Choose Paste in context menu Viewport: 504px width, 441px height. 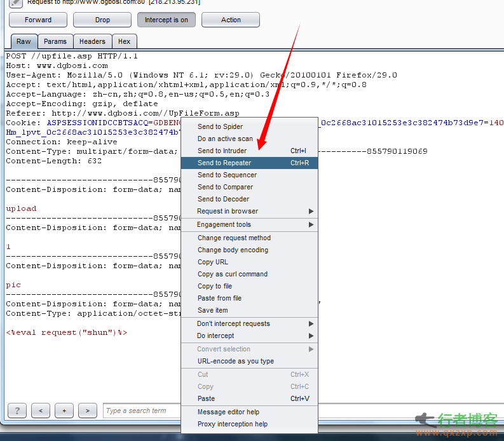pyautogui.click(x=249, y=398)
